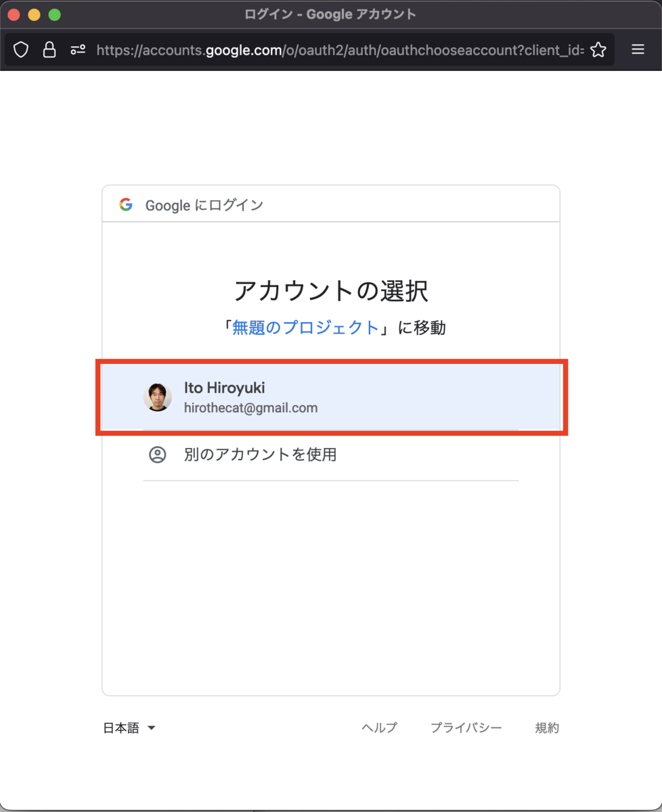The image size is (662, 812).
Task: Open the site permissions icon in the address bar
Action: pyautogui.click(x=78, y=49)
